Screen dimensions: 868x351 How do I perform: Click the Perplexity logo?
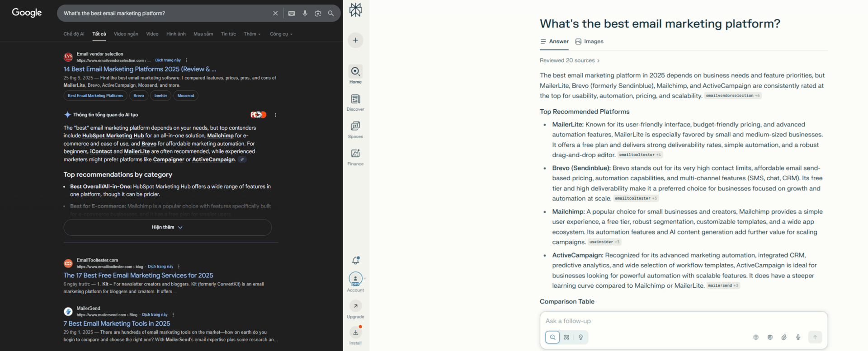356,10
